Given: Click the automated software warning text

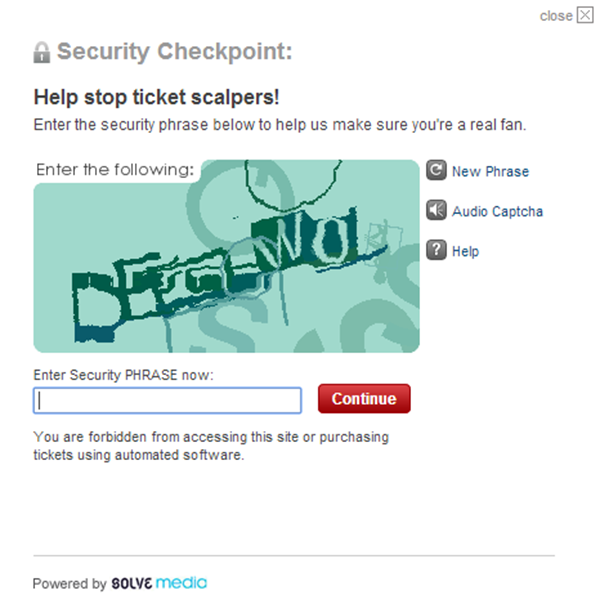Looking at the screenshot, I should coord(211,446).
